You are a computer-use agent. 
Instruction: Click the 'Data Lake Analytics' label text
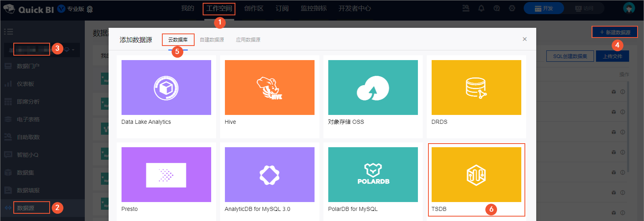point(146,122)
